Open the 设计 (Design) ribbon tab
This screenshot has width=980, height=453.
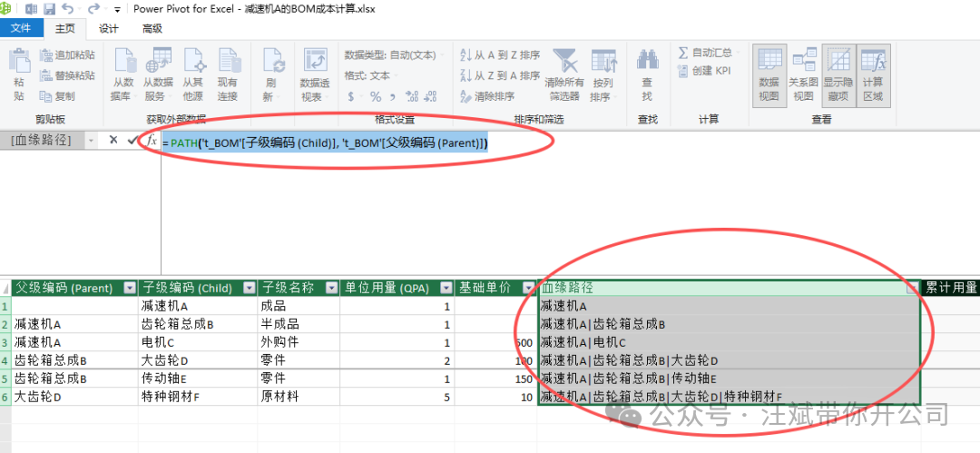(109, 28)
